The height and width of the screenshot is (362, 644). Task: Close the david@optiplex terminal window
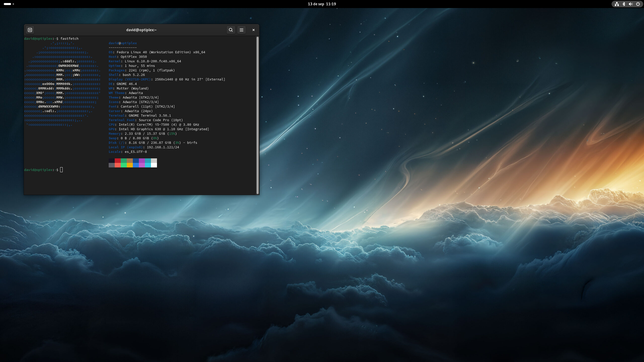tap(254, 30)
